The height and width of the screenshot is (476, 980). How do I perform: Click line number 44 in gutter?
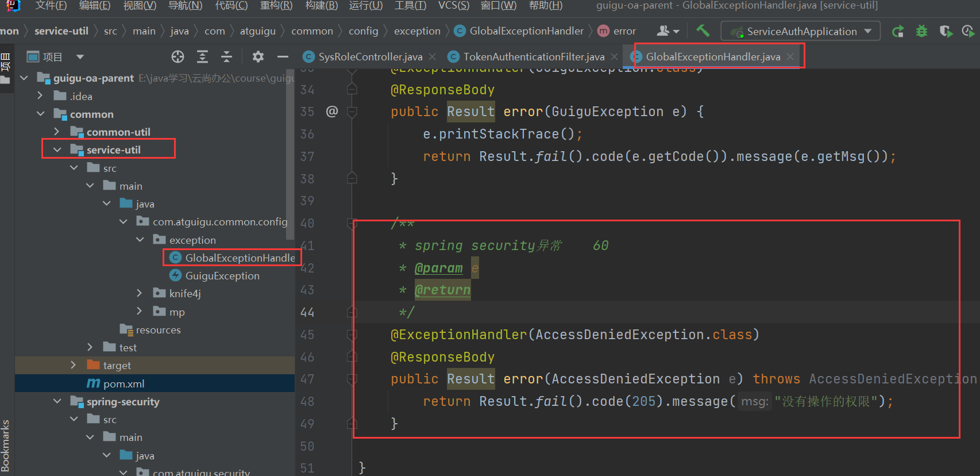click(307, 312)
